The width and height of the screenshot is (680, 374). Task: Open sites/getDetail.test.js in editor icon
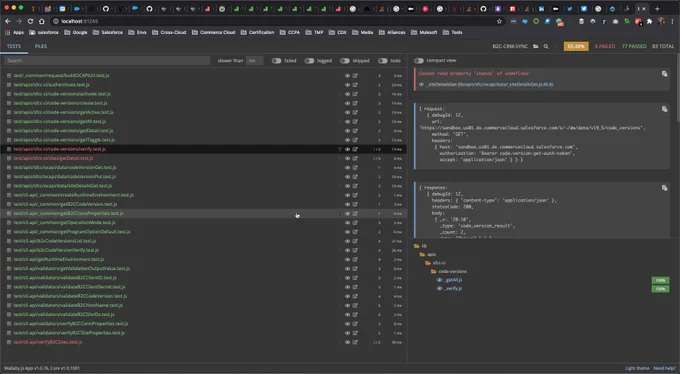pyautogui.click(x=355, y=158)
